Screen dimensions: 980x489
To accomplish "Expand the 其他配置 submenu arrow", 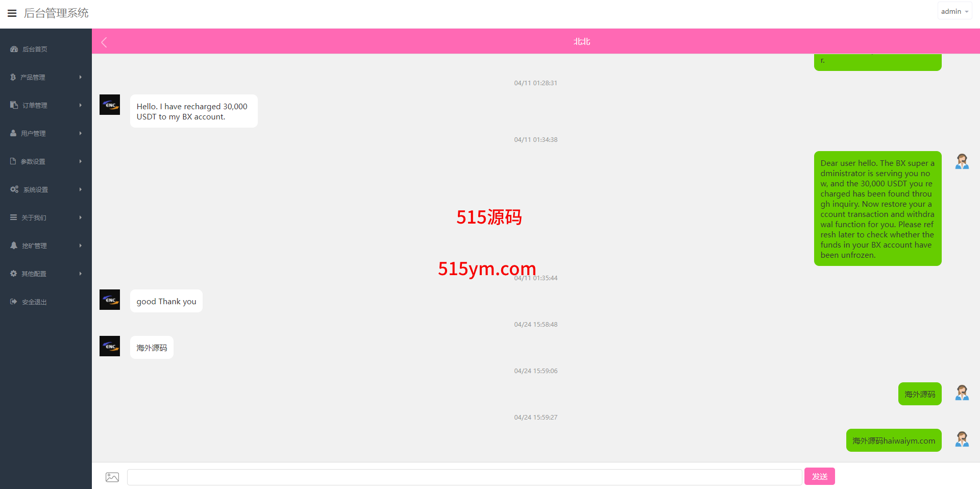I will click(x=81, y=274).
